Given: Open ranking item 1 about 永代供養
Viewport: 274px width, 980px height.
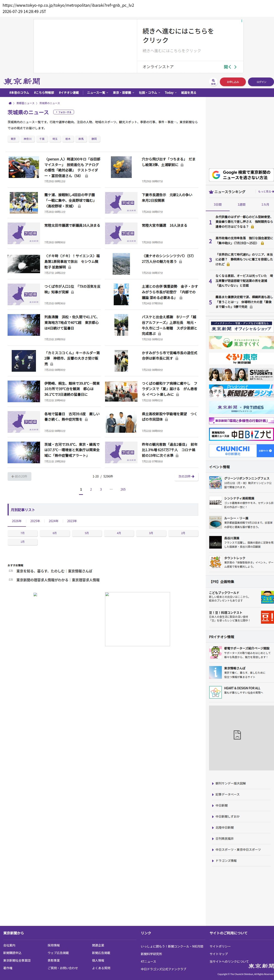Looking at the screenshot, I should (x=244, y=222).
